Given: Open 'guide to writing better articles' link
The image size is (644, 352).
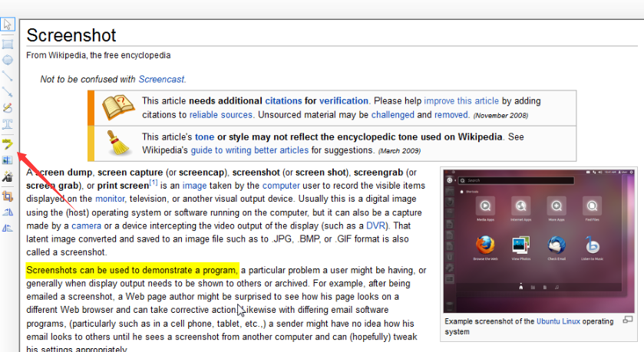Looking at the screenshot, I should tap(239, 150).
